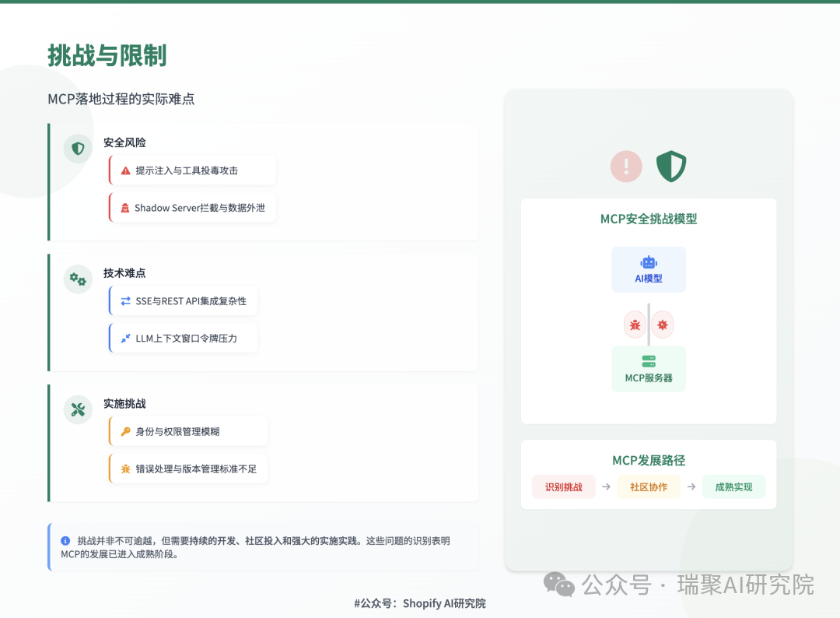840x618 pixels.
Task: Click the pink exclamation circle icon
Action: point(626,166)
